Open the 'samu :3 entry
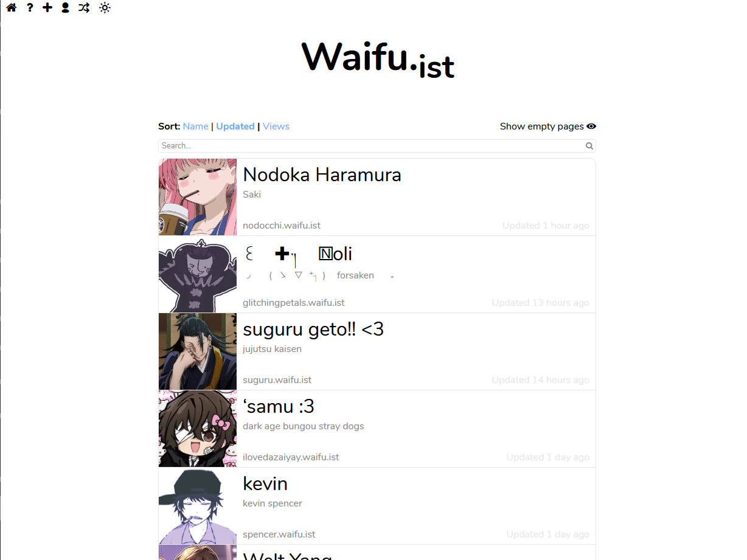Image resolution: width=747 pixels, height=560 pixels. tap(377, 429)
